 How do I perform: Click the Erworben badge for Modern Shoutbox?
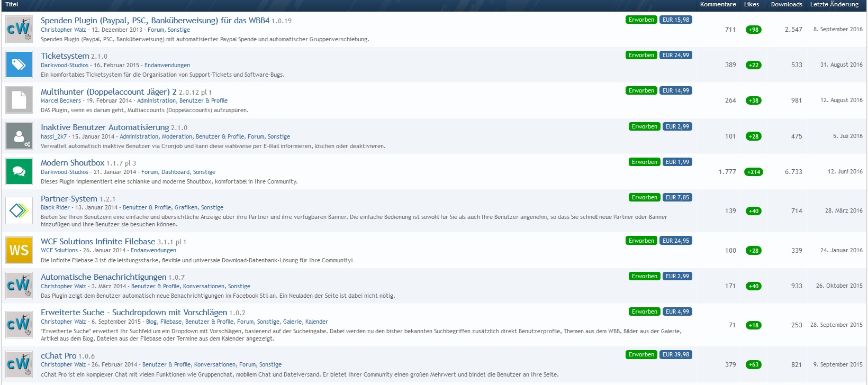(644, 162)
